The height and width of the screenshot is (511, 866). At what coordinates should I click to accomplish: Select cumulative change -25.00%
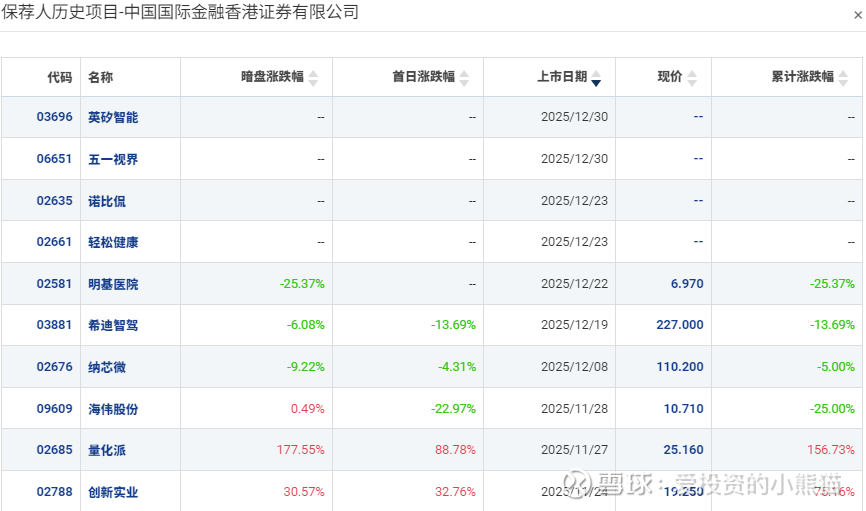point(832,409)
